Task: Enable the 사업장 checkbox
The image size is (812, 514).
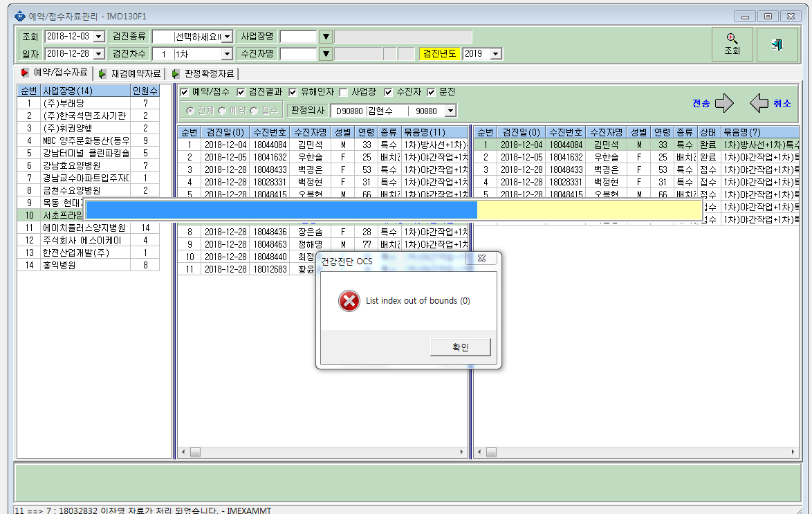Action: point(343,92)
